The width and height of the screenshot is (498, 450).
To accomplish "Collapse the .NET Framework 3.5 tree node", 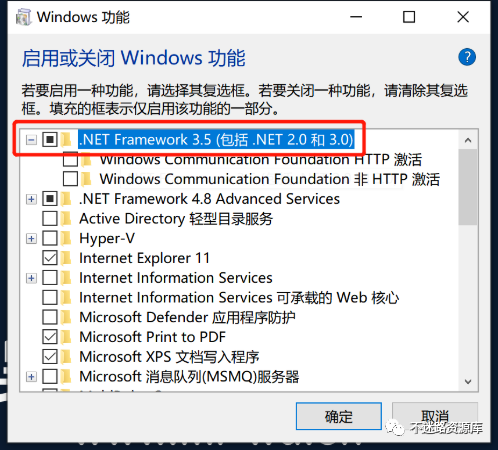I will click(x=31, y=140).
